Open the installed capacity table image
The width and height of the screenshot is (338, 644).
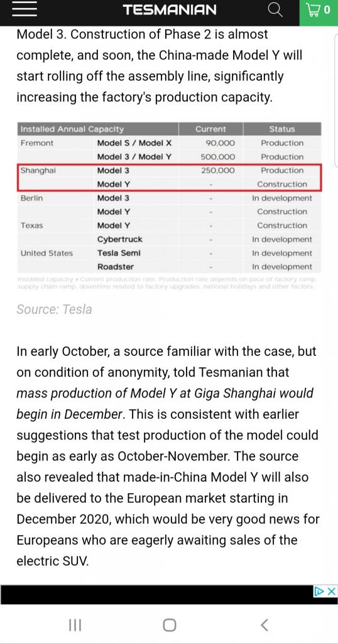coord(169,206)
